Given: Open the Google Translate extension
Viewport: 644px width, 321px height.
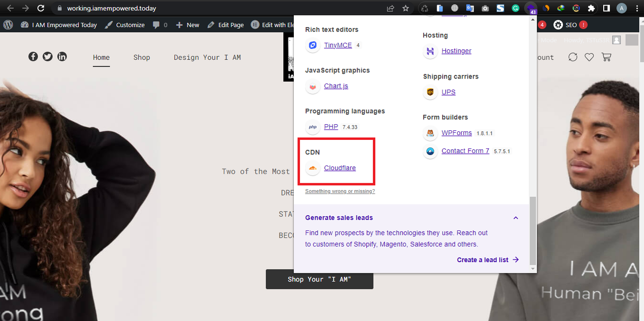Looking at the screenshot, I should pyautogui.click(x=470, y=8).
